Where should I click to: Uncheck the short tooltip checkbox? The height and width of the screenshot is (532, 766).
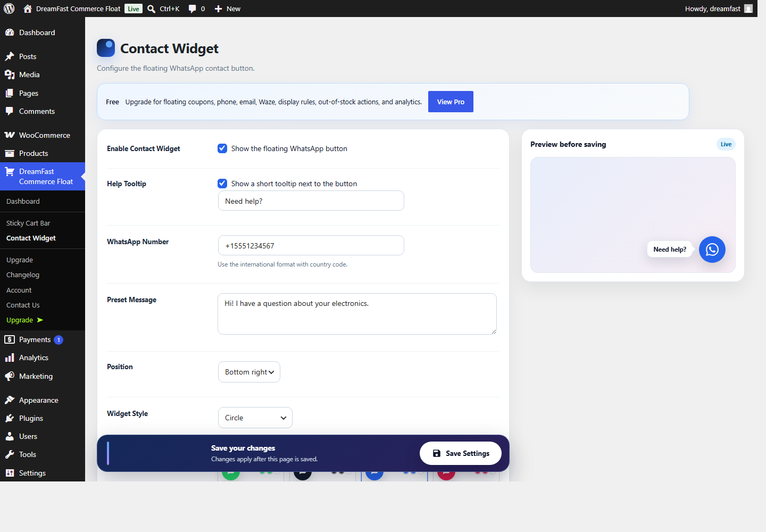click(x=222, y=184)
